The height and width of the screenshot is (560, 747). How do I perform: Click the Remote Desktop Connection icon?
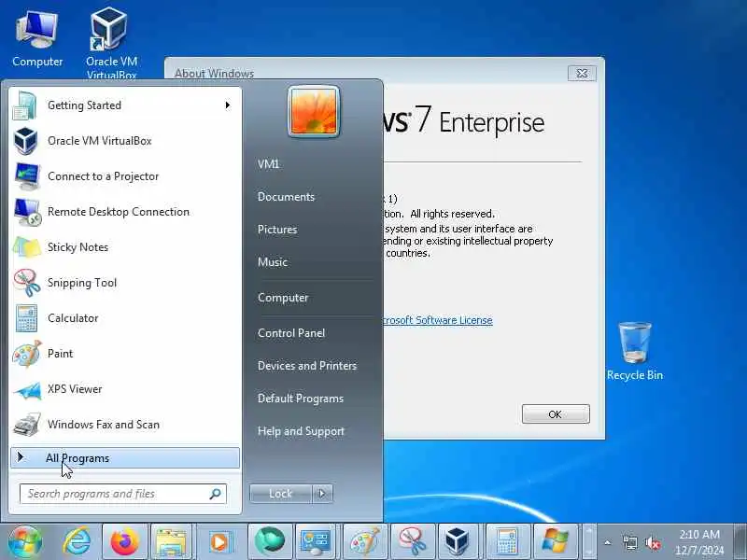(27, 213)
